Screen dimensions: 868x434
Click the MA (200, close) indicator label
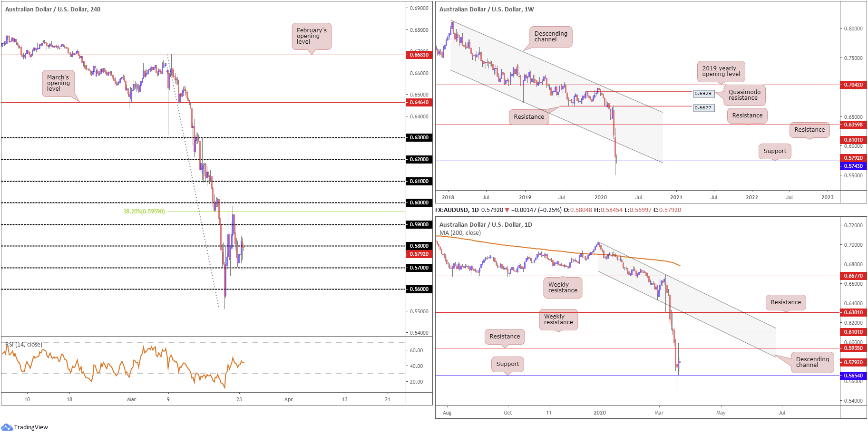pos(460,233)
